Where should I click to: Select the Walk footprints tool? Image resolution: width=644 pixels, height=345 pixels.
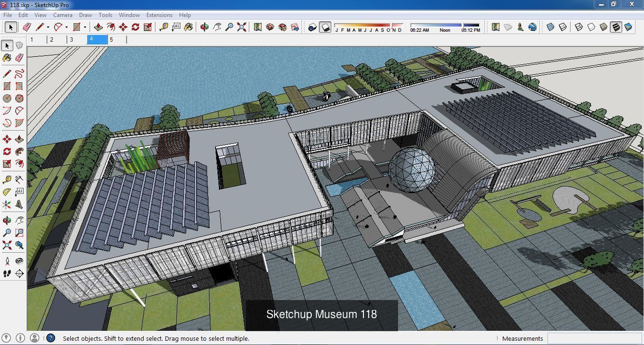[7, 274]
